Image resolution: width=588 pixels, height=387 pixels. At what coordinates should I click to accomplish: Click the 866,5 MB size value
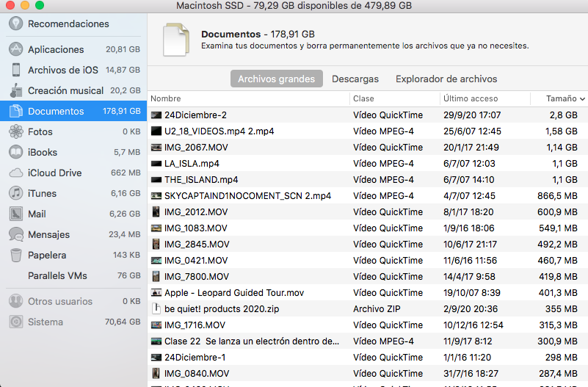(x=557, y=196)
